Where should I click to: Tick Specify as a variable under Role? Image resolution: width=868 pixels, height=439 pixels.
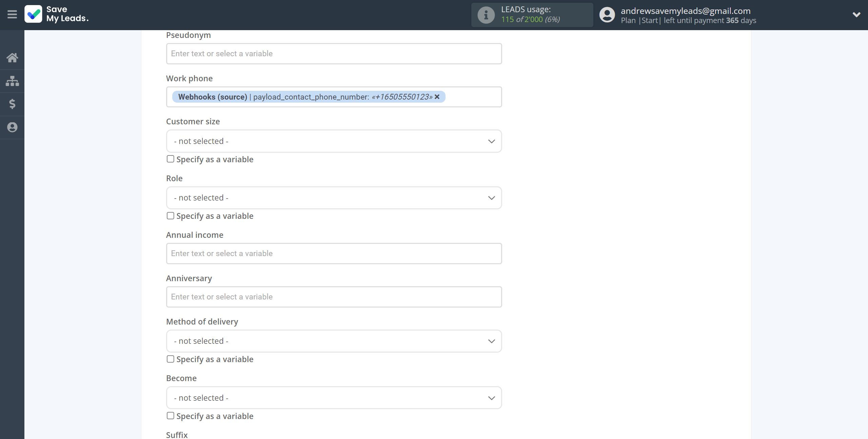[171, 216]
